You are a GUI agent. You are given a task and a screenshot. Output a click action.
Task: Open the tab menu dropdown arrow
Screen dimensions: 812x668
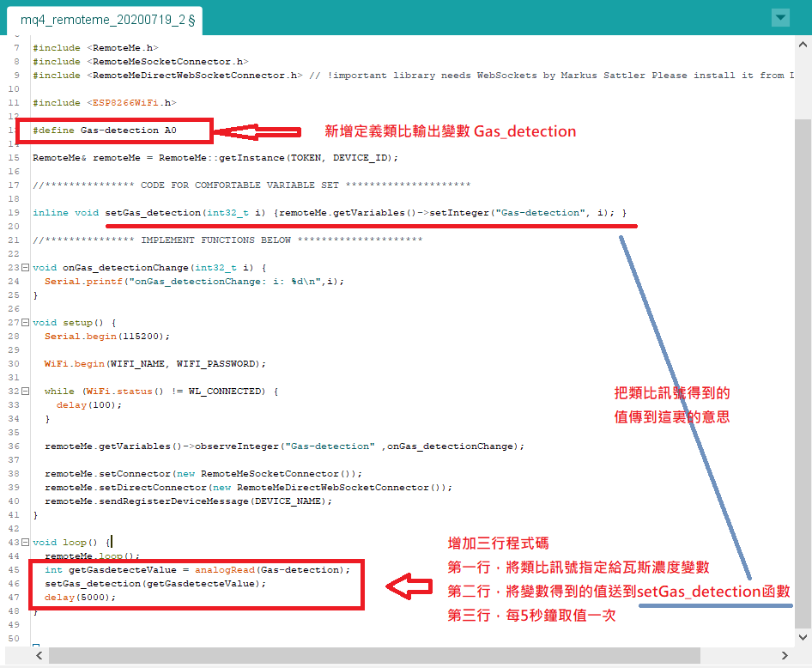[779, 17]
